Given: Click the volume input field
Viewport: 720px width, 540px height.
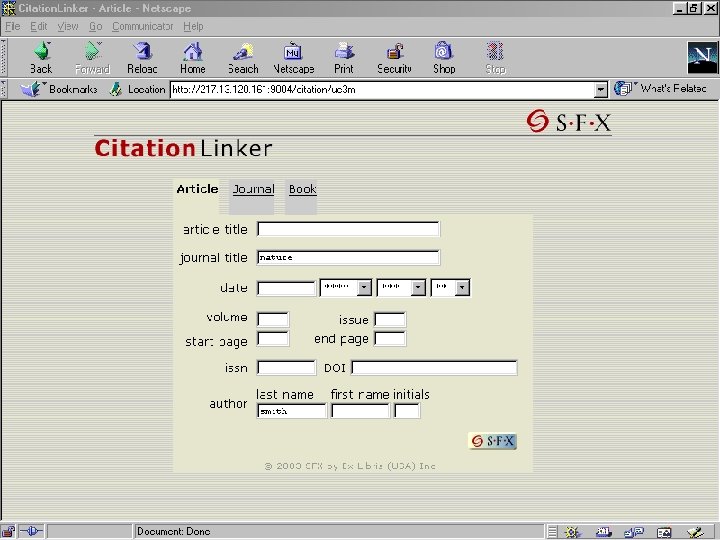Looking at the screenshot, I should tap(273, 319).
